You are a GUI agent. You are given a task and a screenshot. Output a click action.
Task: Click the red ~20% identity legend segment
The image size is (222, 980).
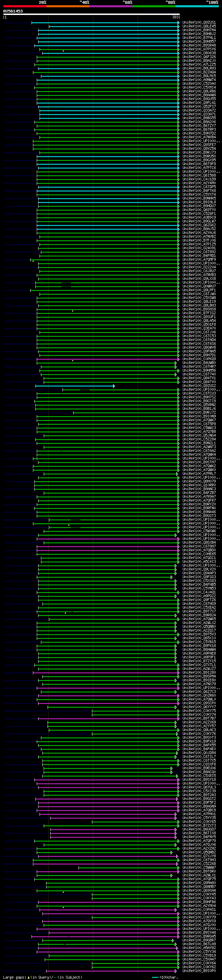[25, 6]
